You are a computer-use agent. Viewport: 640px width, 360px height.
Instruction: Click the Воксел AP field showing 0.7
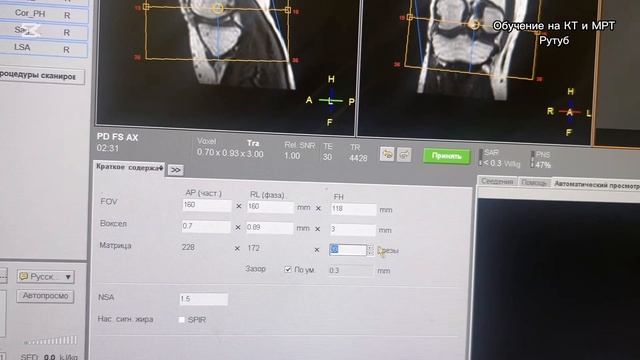[206, 227]
